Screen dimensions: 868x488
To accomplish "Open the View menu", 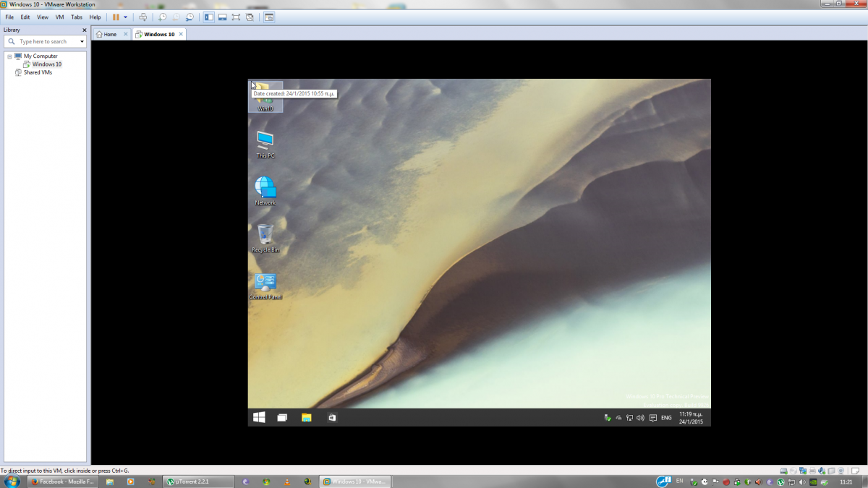I will 43,17.
